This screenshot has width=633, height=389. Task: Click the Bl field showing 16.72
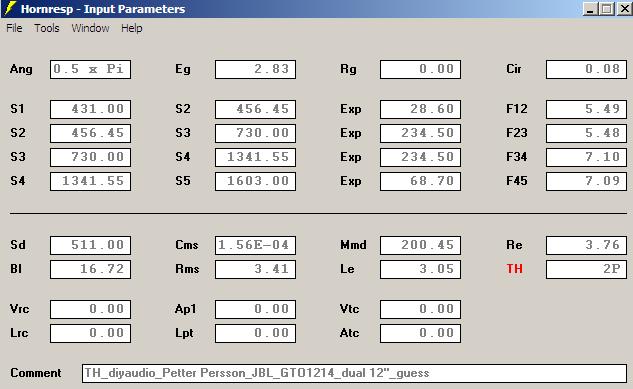pos(90,269)
